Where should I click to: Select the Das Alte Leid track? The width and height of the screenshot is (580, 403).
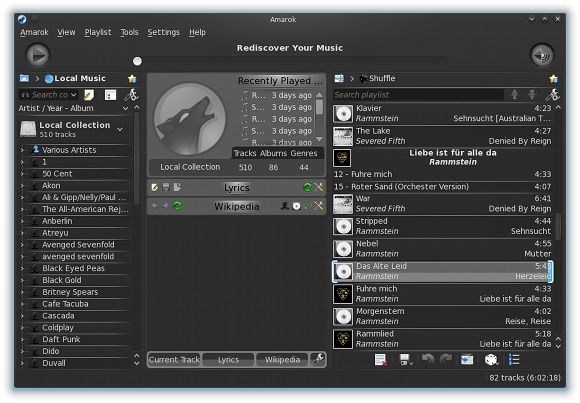[442, 271]
